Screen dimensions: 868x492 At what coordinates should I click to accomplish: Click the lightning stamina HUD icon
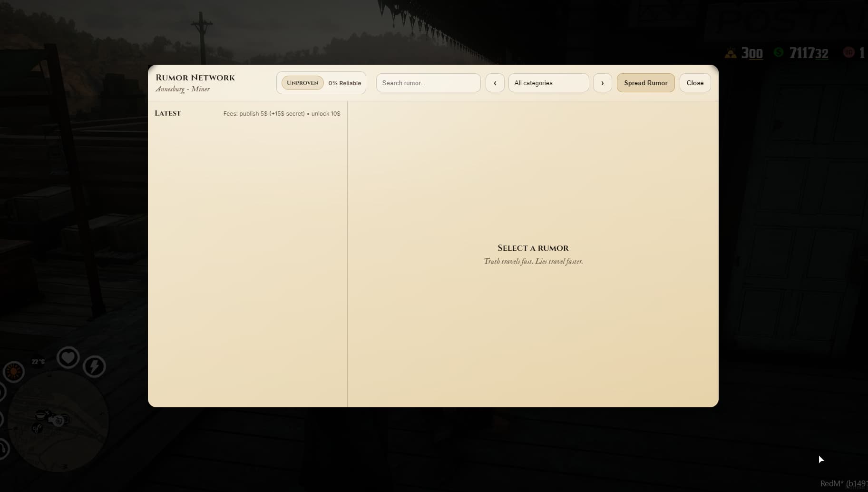tap(94, 366)
